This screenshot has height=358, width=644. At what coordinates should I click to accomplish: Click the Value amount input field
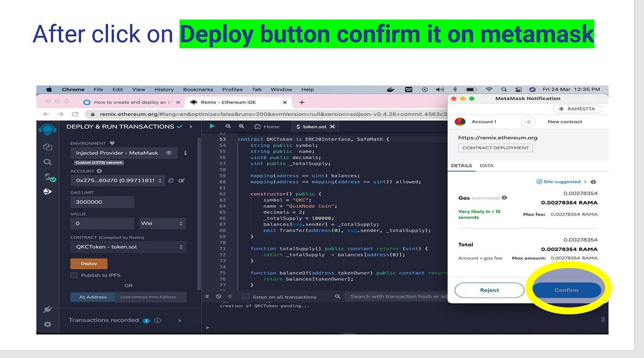pyautogui.click(x=102, y=223)
